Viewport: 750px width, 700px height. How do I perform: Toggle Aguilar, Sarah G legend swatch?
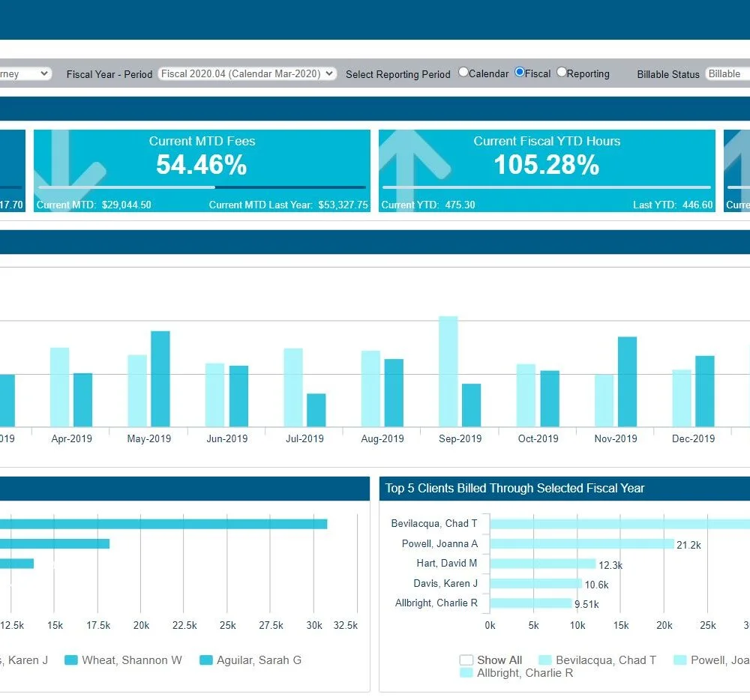[x=206, y=660]
